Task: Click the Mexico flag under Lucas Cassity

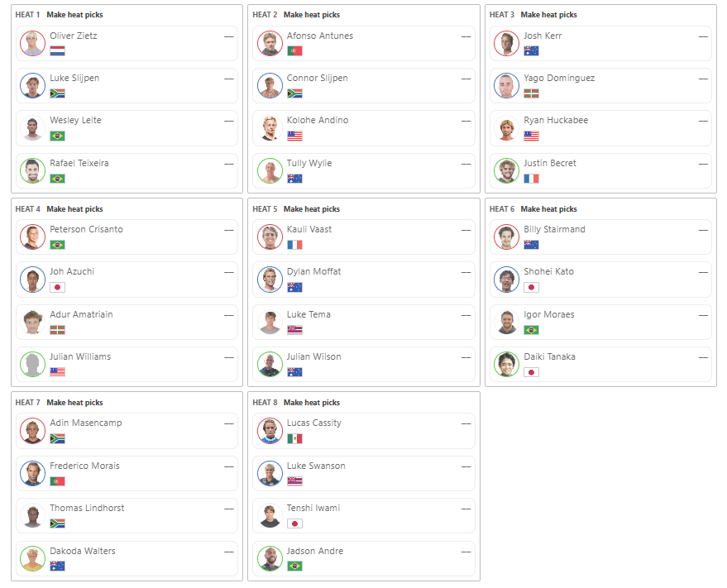Action: coord(294,438)
